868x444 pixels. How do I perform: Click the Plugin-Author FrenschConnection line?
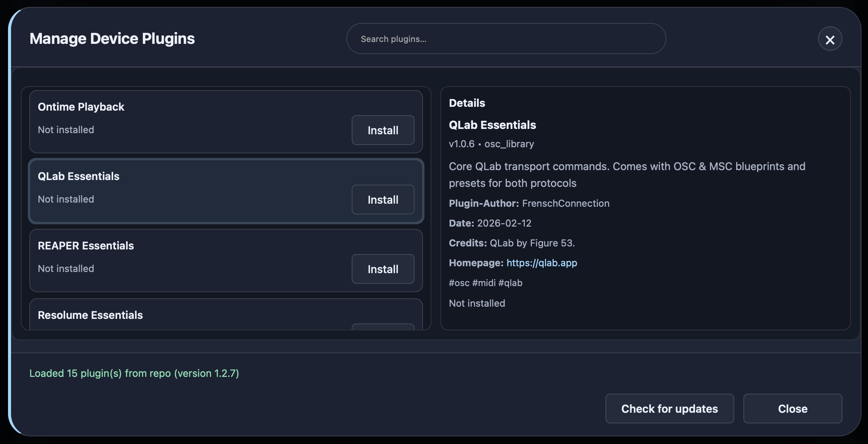coord(529,204)
